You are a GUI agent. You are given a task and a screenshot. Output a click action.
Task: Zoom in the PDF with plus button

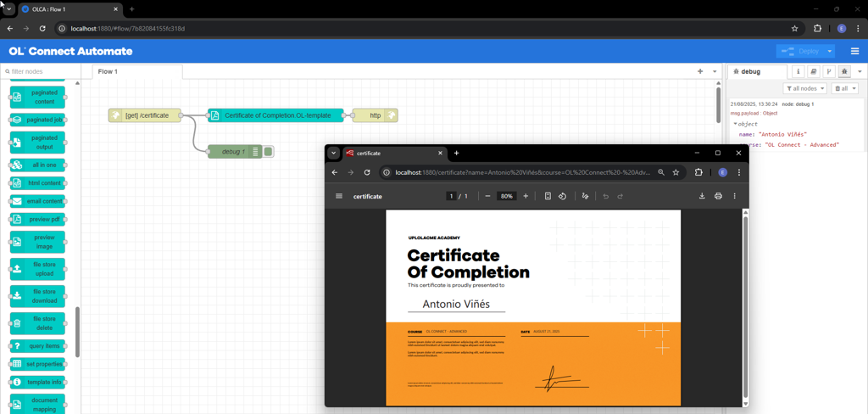pos(526,196)
